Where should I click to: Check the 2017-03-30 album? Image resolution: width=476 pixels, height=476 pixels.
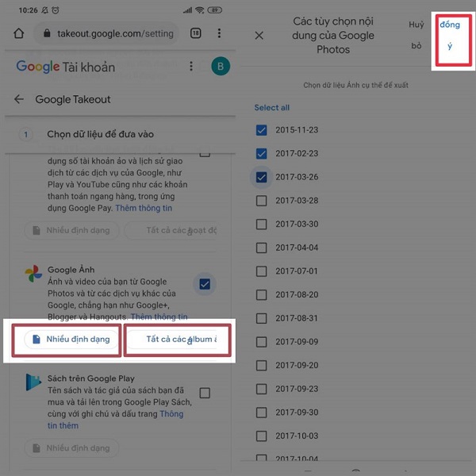tap(261, 224)
